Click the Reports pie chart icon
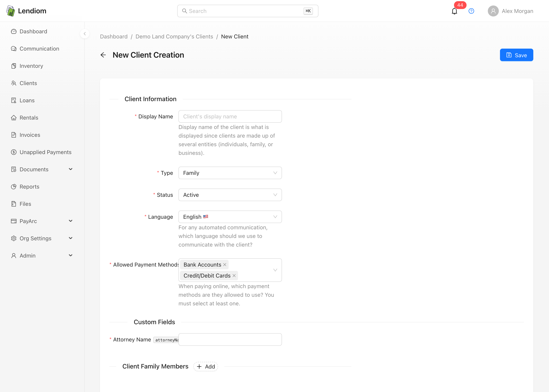The width and height of the screenshot is (549, 392). [x=14, y=187]
